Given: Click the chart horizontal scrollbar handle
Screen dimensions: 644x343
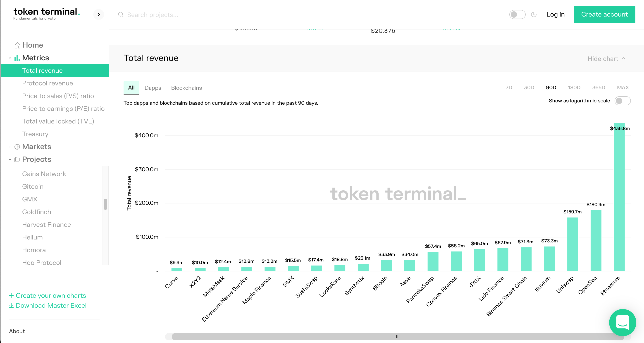Looking at the screenshot, I should (x=398, y=336).
